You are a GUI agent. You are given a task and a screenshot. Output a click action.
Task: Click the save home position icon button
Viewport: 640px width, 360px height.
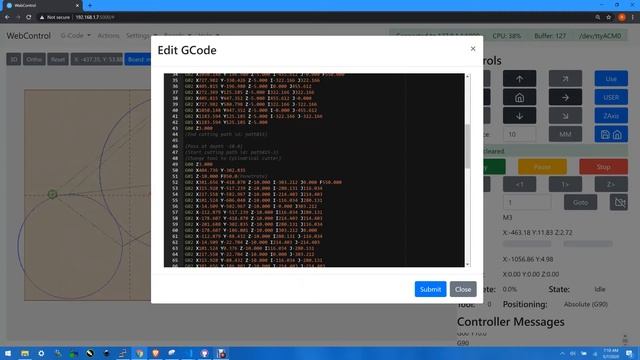tap(611, 134)
